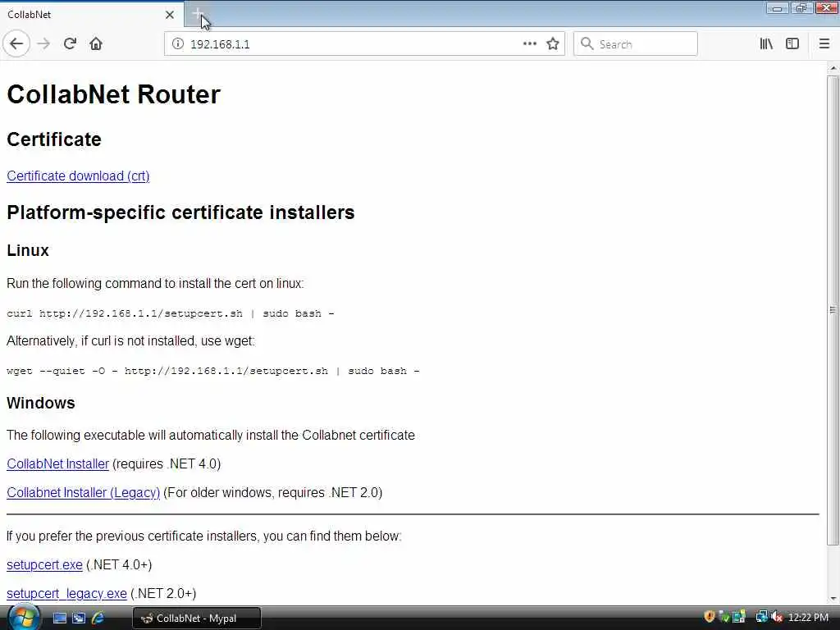
Task: Open the Collabnet Installer (Legacy) link
Action: pyautogui.click(x=84, y=492)
